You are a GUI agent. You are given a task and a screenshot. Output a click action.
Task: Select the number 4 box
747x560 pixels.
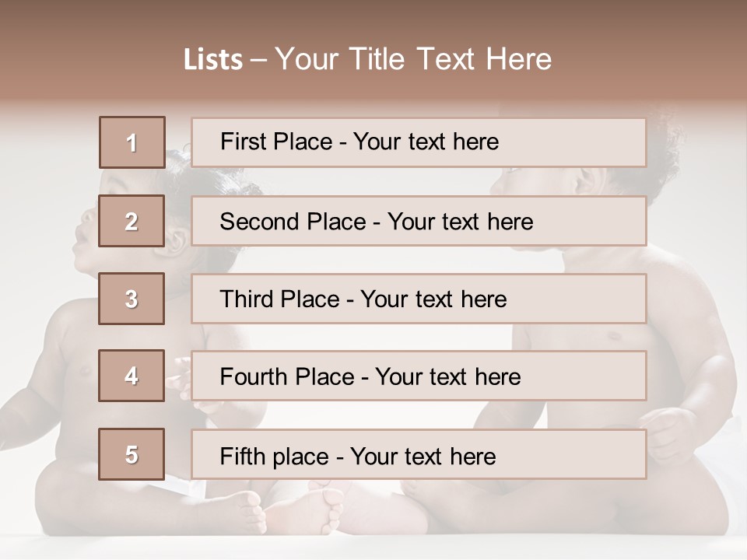tap(132, 376)
